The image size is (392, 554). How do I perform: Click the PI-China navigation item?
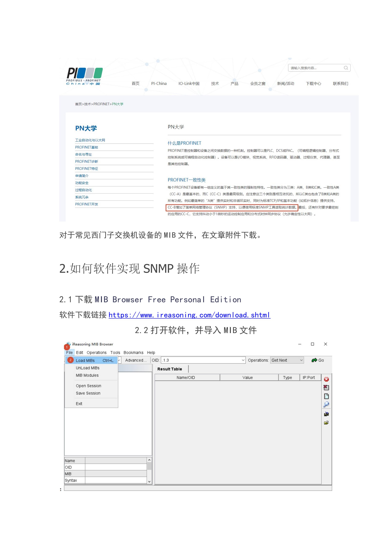click(x=159, y=84)
